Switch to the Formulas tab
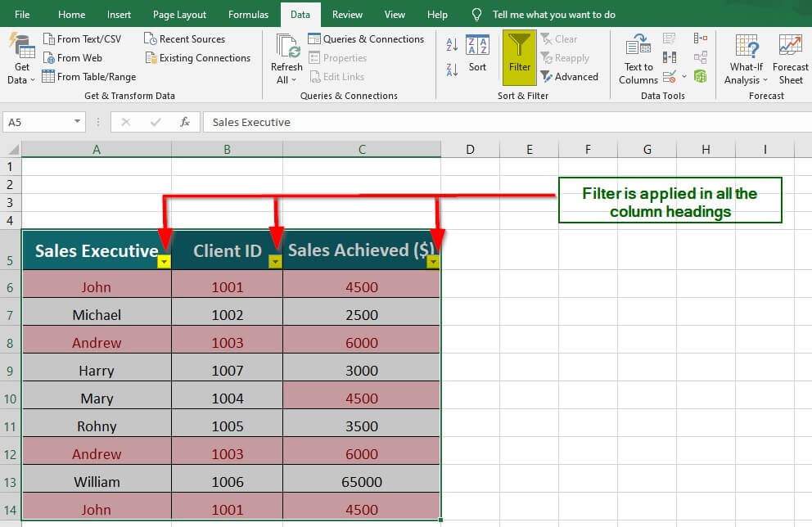This screenshot has width=812, height=527. [x=248, y=15]
